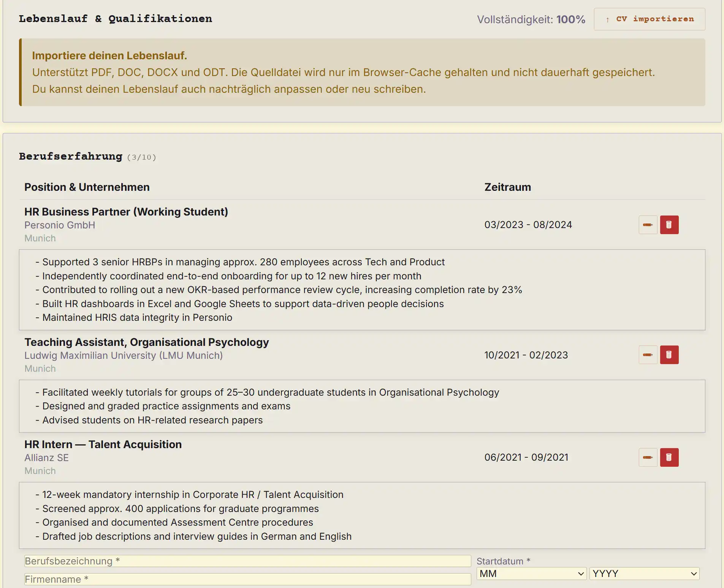Click the line Screened approx. 400 applications
This screenshot has width=724, height=588.
[x=177, y=509]
